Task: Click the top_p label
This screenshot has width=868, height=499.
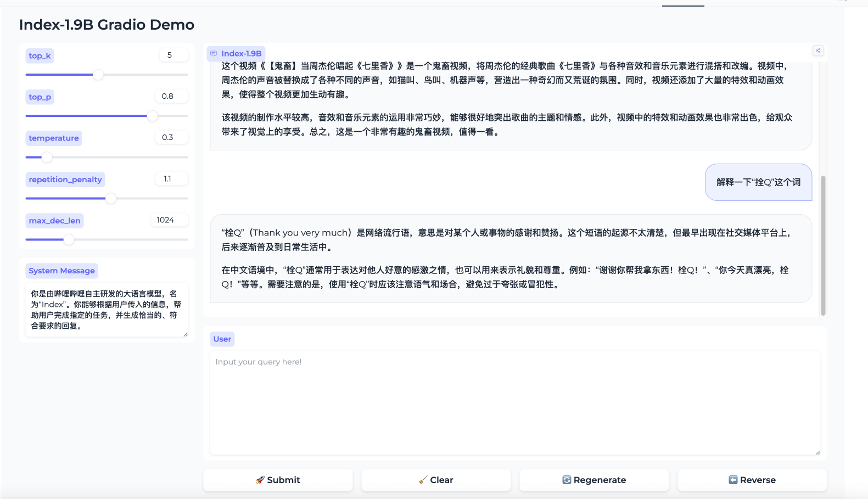Action: tap(40, 97)
